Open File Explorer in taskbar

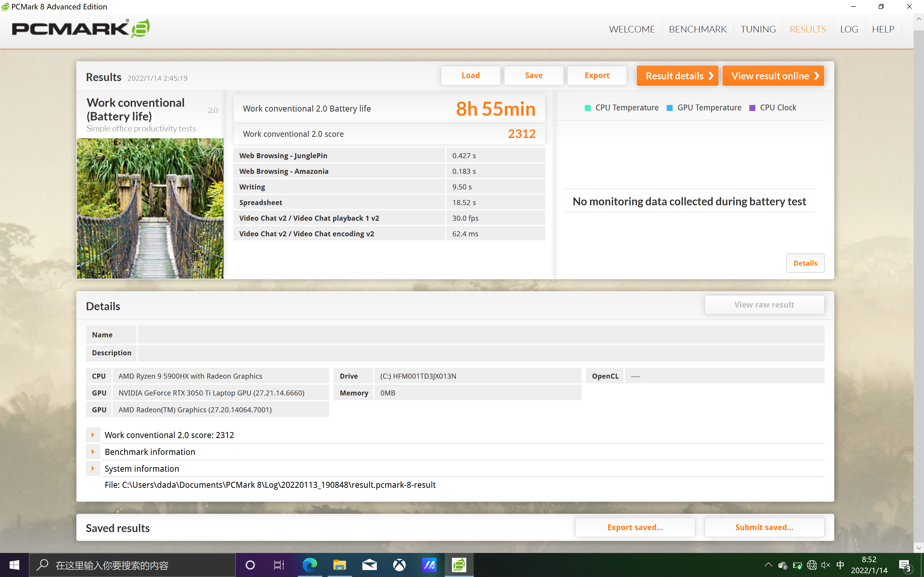click(340, 565)
